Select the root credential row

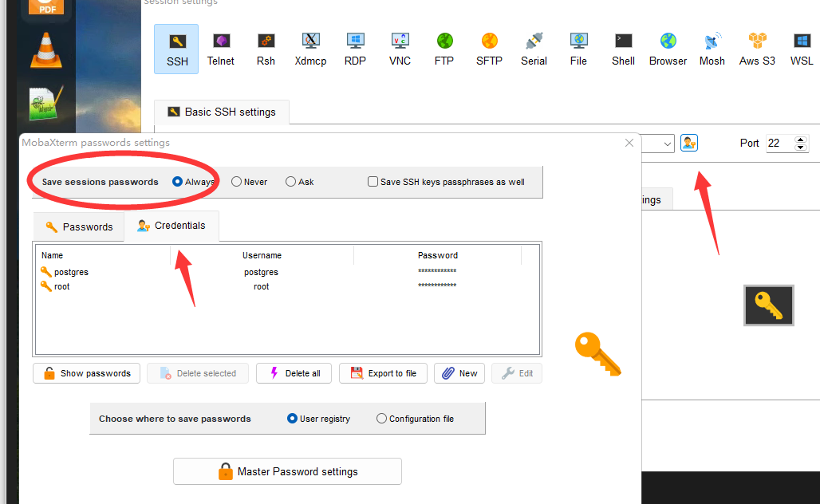click(x=287, y=286)
